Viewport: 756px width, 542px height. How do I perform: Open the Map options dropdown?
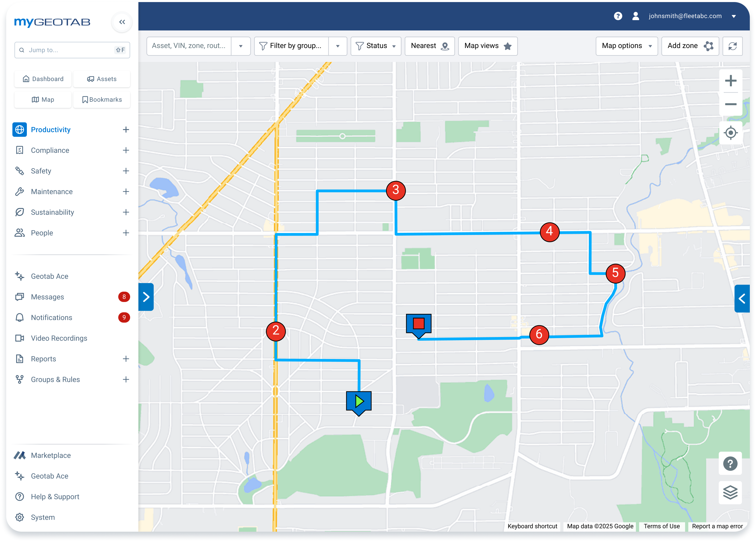pyautogui.click(x=626, y=46)
